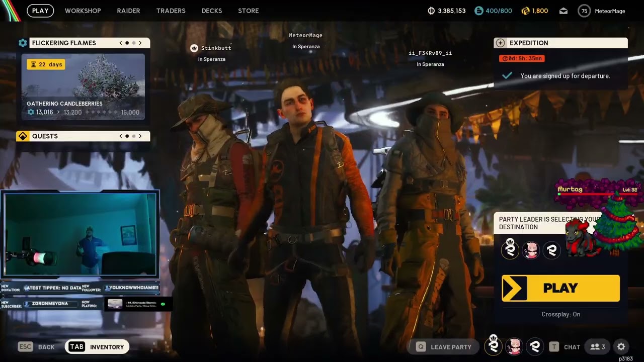The width and height of the screenshot is (644, 362).
Task: Expand the Expedition panel plus icon
Action: click(x=500, y=43)
